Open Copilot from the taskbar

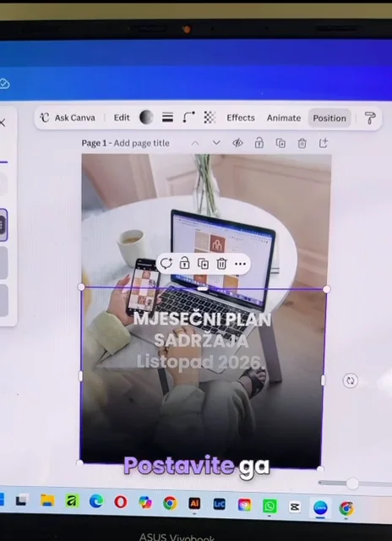[x=145, y=502]
